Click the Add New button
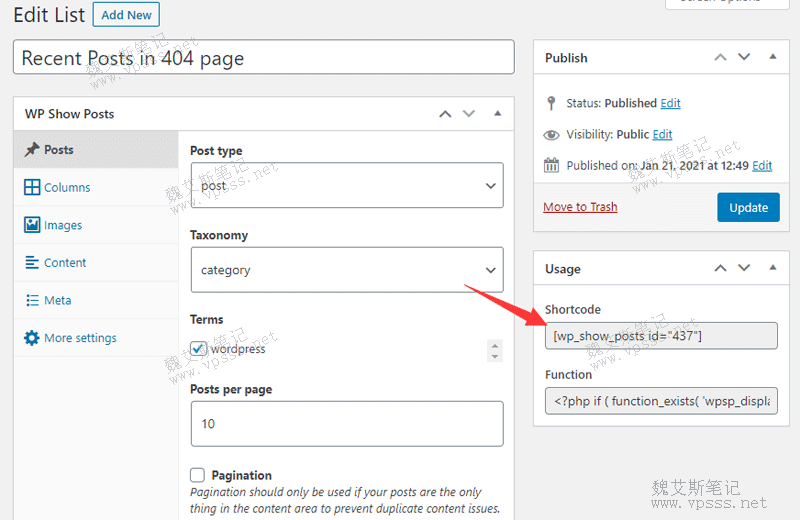The width and height of the screenshot is (800, 520). tap(126, 15)
